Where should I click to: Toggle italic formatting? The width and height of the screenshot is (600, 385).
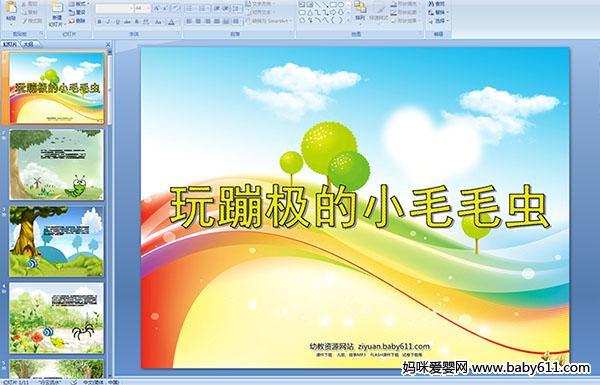(108, 22)
